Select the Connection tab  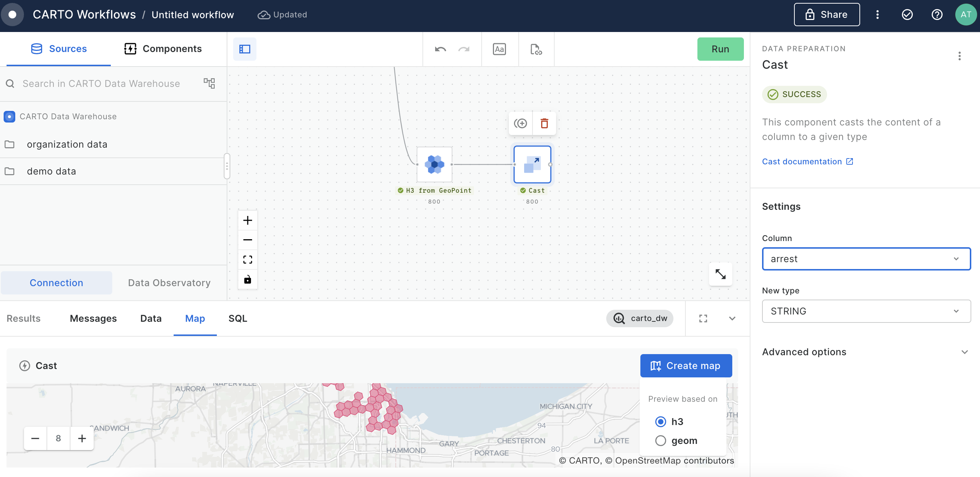coord(56,283)
